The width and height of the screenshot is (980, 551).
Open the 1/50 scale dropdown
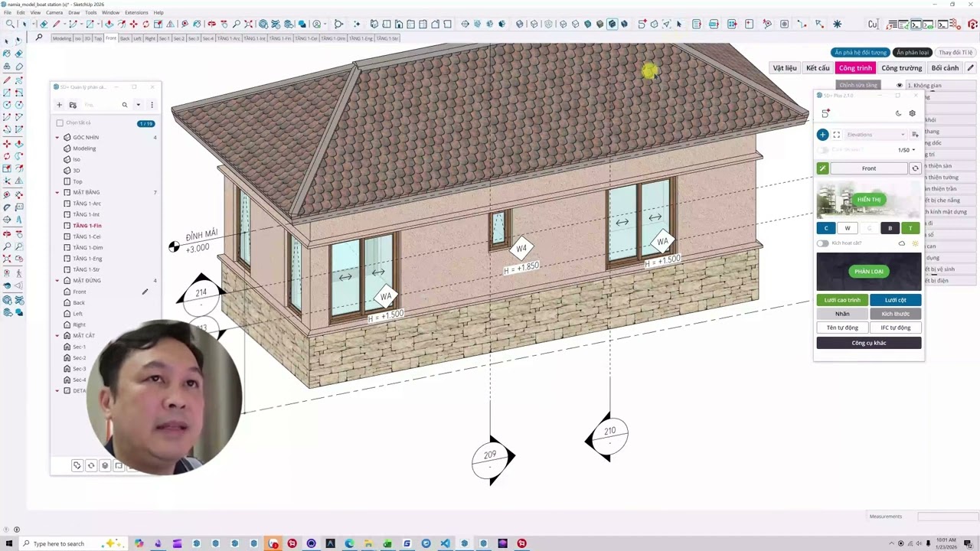pyautogui.click(x=906, y=150)
